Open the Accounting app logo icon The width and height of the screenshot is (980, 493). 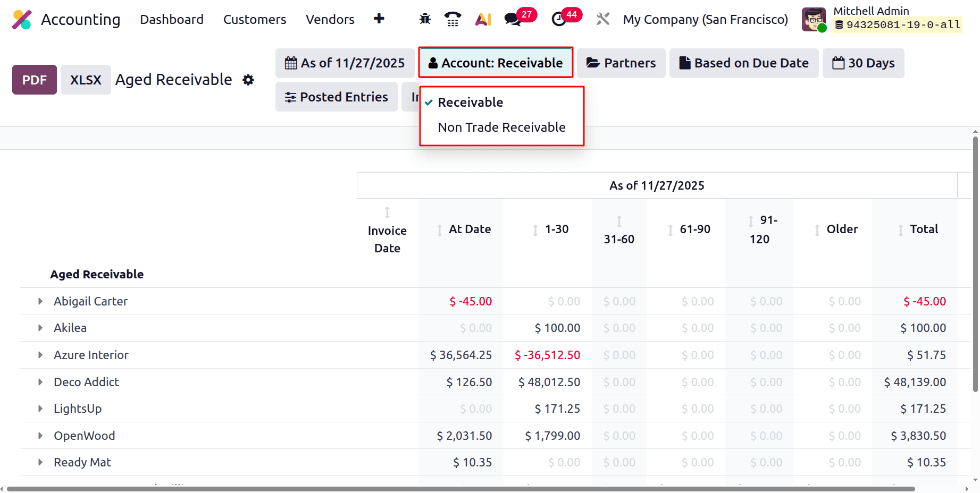pyautogui.click(x=22, y=20)
